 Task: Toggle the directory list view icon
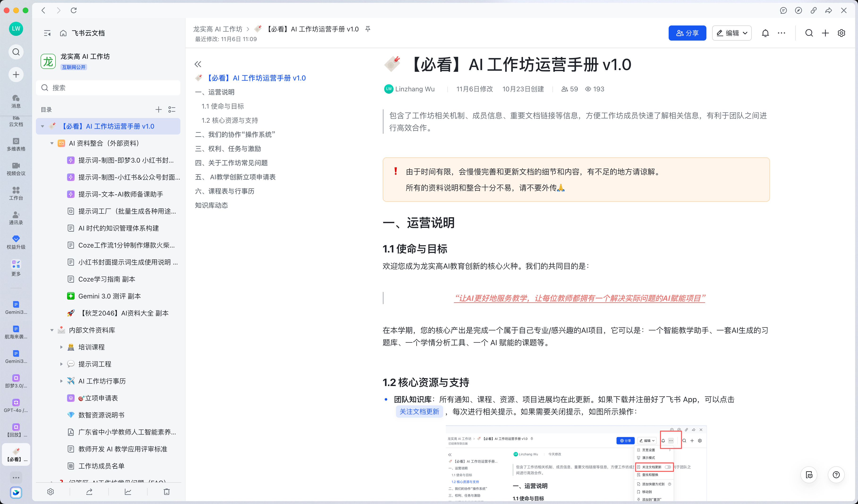(x=172, y=109)
